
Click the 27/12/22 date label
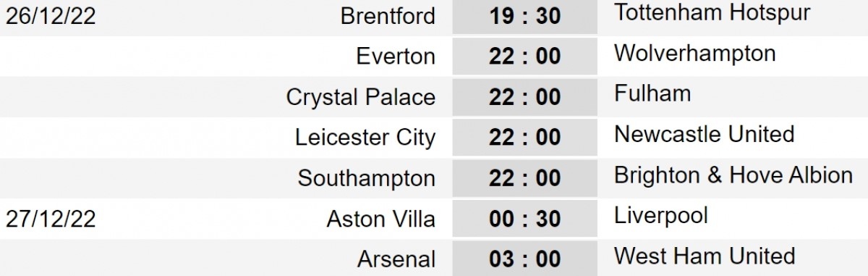click(51, 219)
